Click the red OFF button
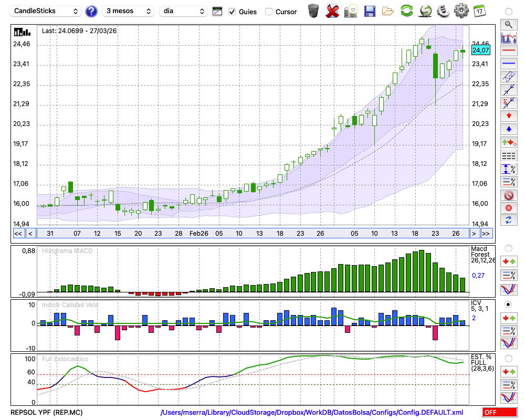525x420 pixels. (x=499, y=412)
